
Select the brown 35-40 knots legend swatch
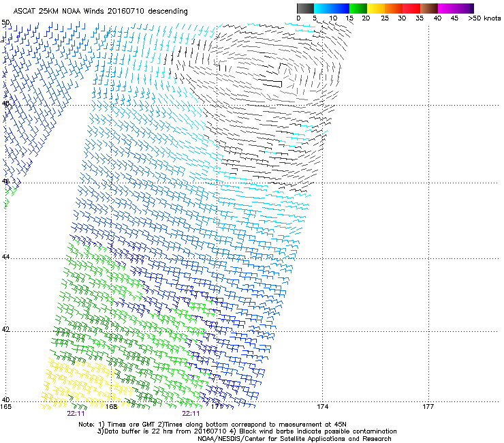(x=429, y=8)
